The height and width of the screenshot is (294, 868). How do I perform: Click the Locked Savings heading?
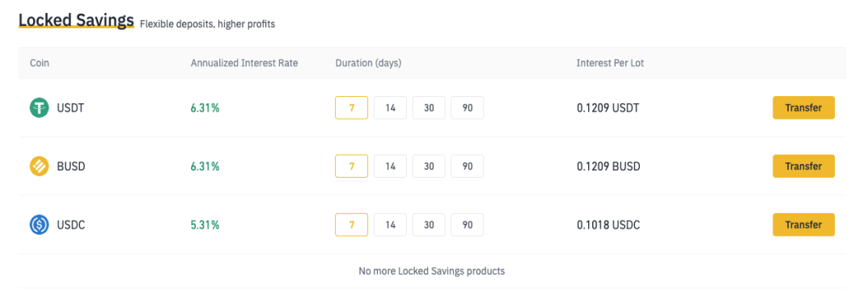click(76, 20)
